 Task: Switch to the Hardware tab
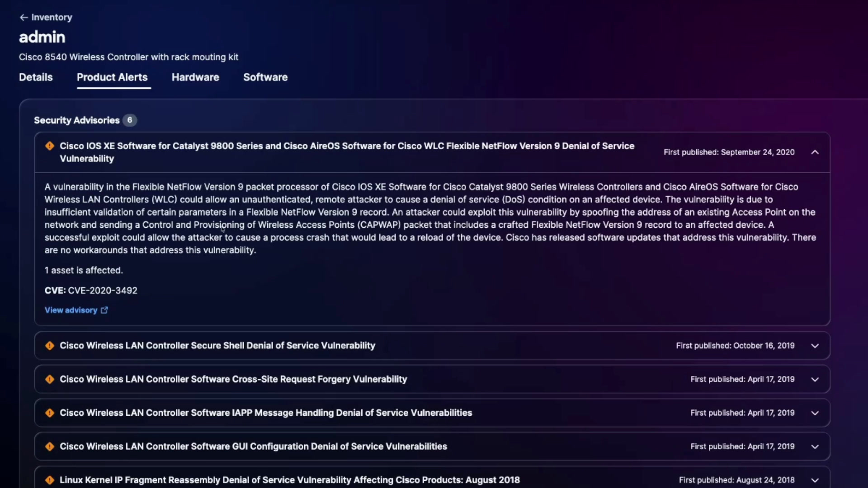(195, 77)
